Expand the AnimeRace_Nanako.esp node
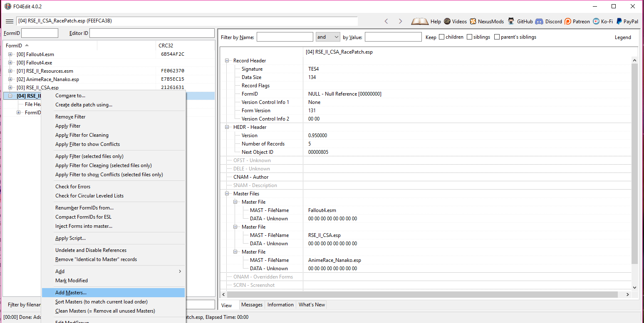The height and width of the screenshot is (323, 644). (10, 79)
